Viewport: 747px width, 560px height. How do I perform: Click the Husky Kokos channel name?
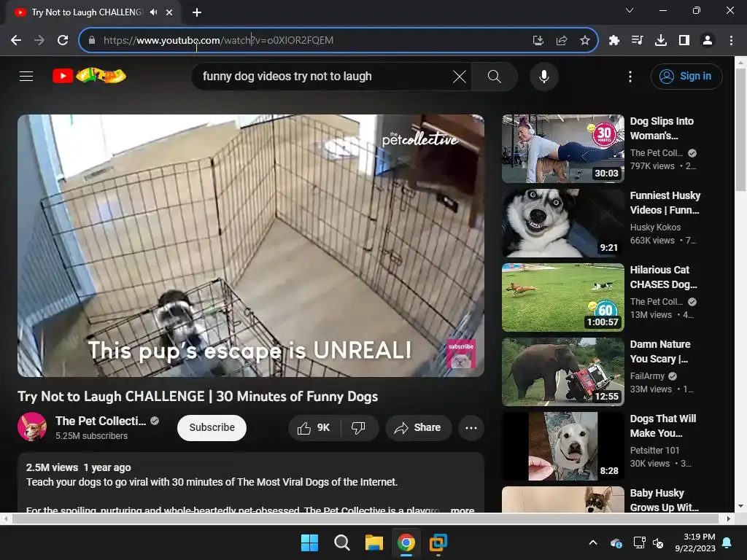coord(655,227)
